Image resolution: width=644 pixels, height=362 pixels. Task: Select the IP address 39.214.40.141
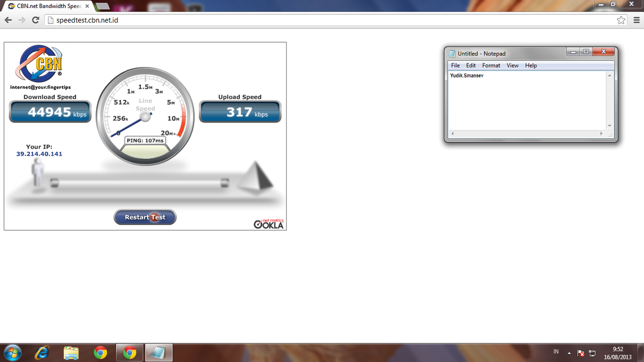39,154
